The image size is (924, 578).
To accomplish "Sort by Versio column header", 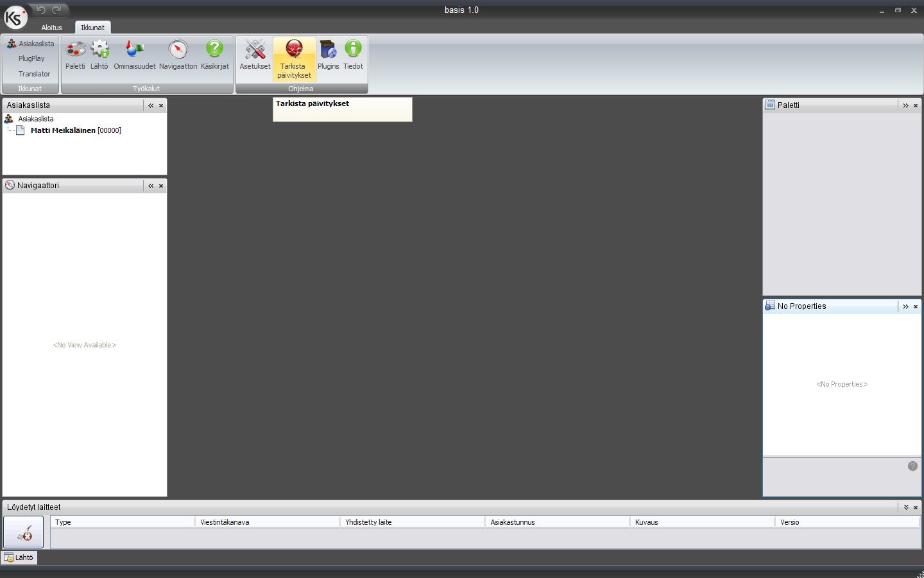I will click(847, 522).
